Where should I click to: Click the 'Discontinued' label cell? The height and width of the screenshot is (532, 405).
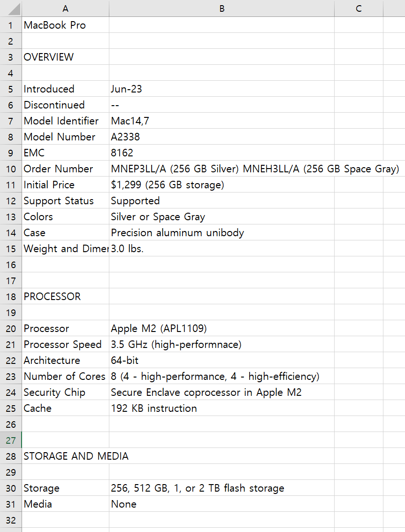[65, 105]
